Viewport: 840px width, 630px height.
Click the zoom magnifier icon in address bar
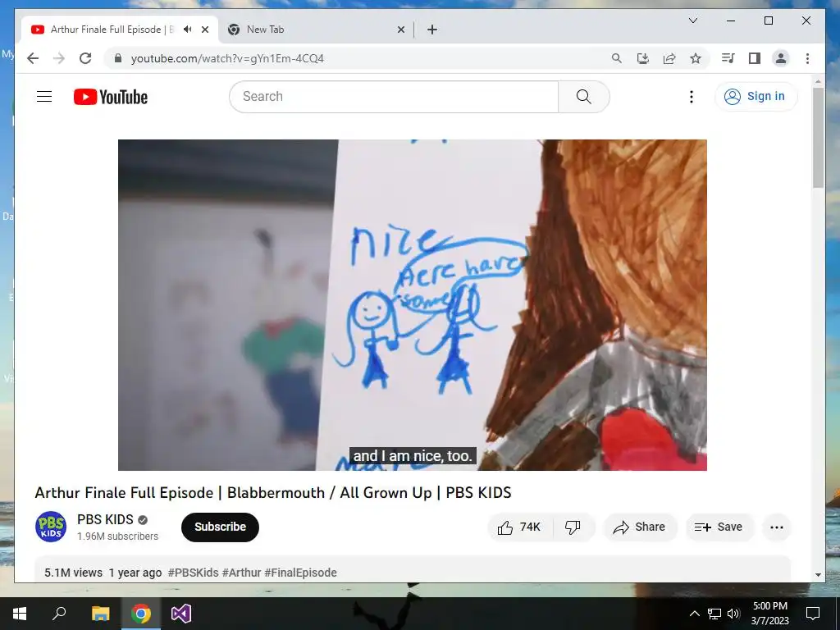pyautogui.click(x=617, y=58)
